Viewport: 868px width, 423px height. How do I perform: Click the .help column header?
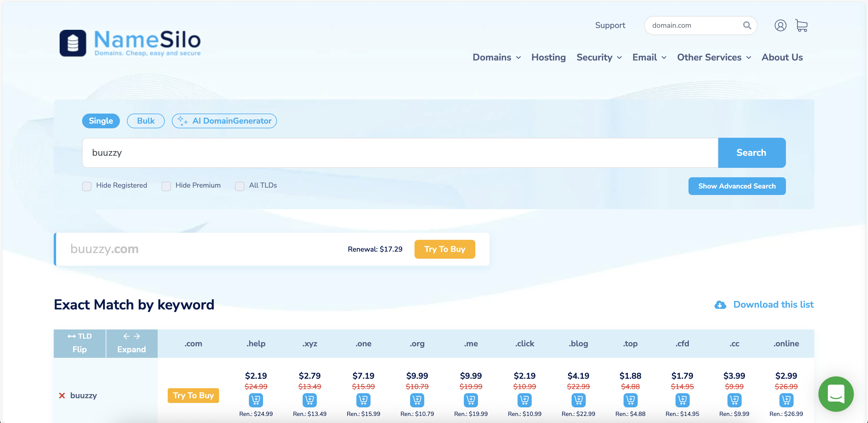(x=256, y=344)
